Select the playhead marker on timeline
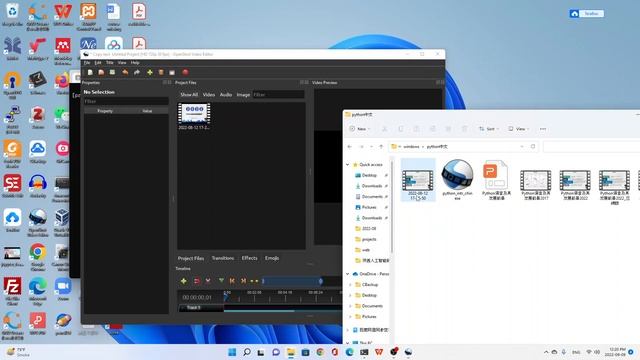The width and height of the screenshot is (640, 360). pyautogui.click(x=226, y=296)
